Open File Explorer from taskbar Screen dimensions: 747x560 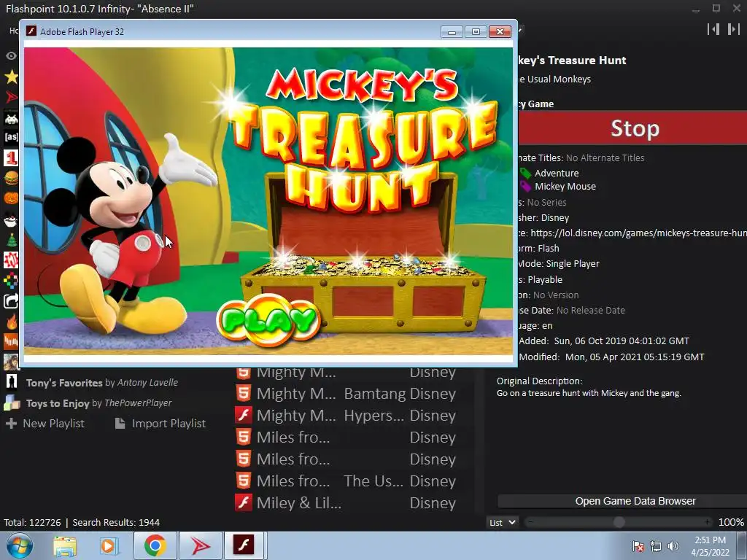[65, 545]
